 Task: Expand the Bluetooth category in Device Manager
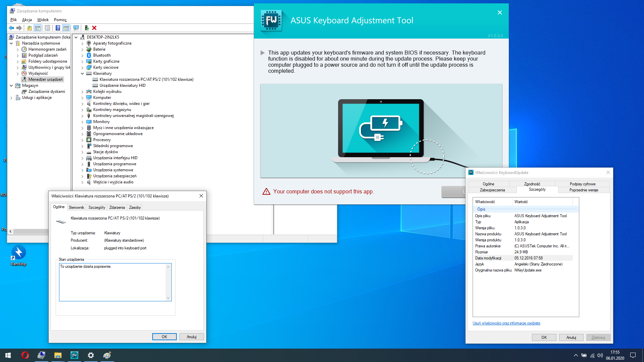[x=82, y=55]
